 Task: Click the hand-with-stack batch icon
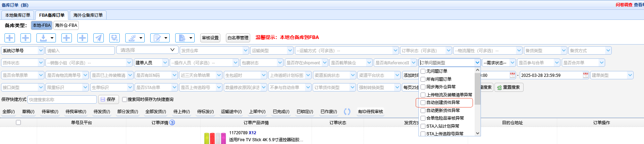pyautogui.click(x=132, y=38)
